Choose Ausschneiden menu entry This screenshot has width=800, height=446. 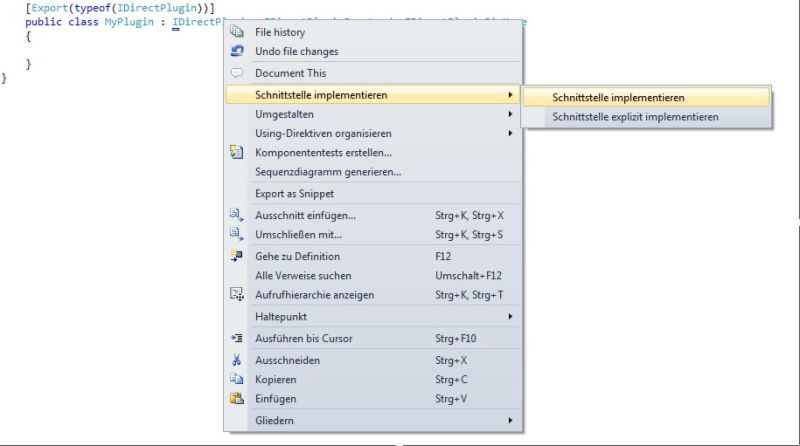373,360
